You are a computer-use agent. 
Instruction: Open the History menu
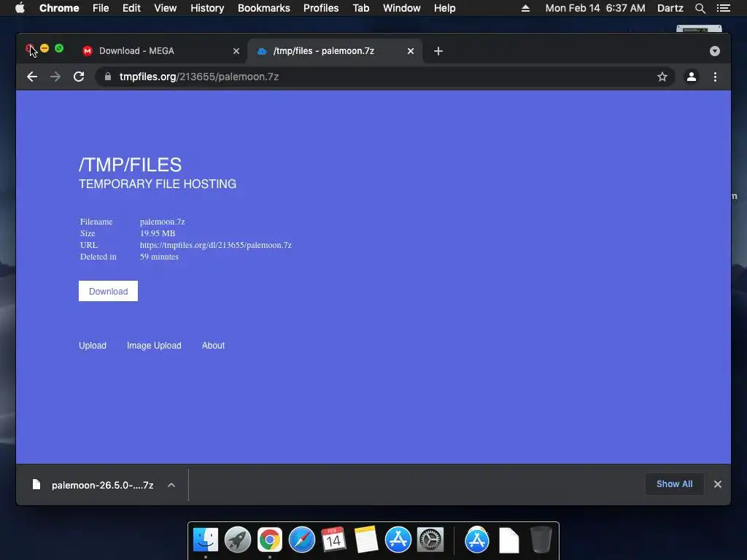tap(207, 8)
